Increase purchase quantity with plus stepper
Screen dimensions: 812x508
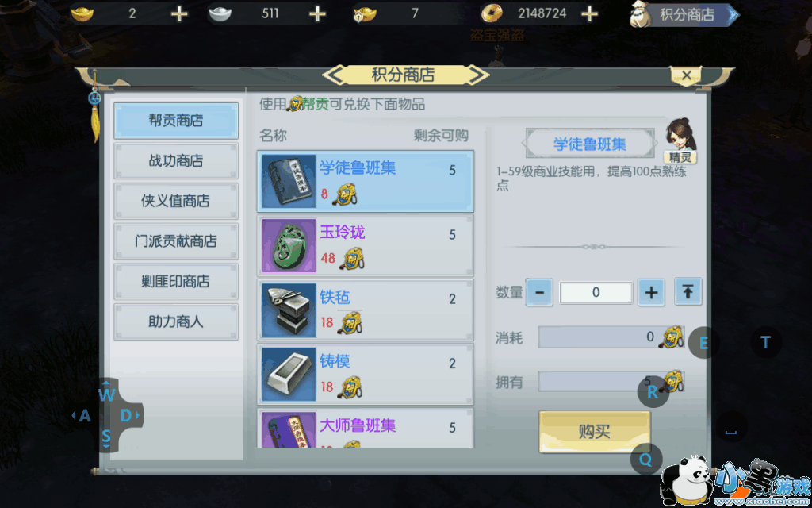tap(651, 292)
